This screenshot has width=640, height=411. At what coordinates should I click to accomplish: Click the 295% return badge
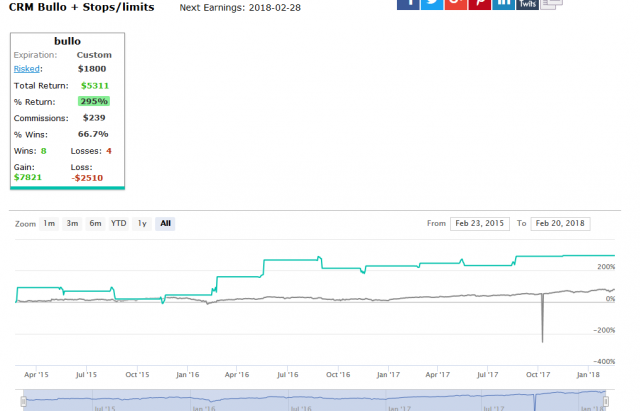[x=94, y=101]
